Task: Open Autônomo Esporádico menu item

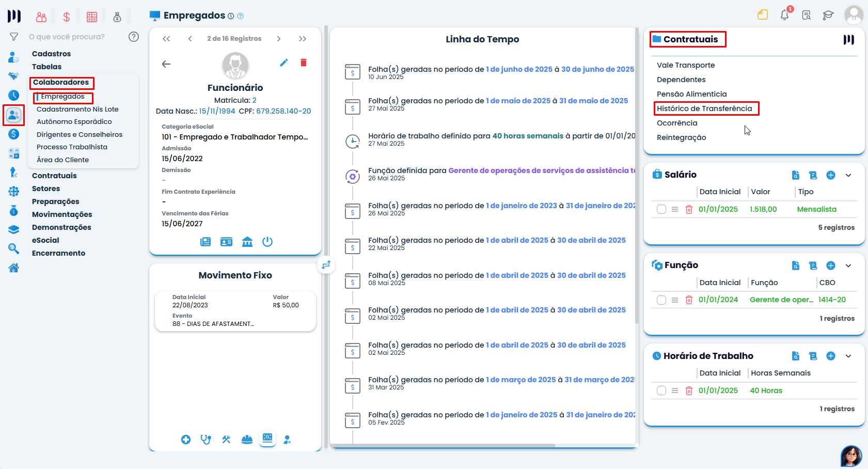Action: (74, 122)
